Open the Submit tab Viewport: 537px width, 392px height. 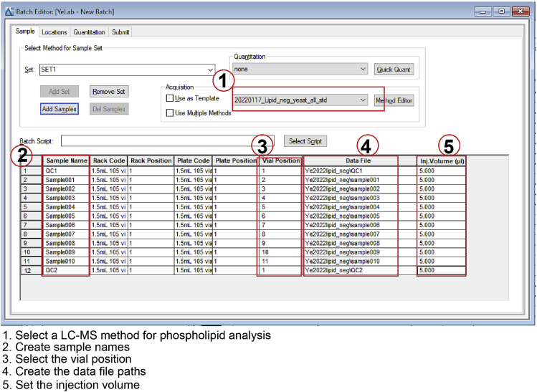120,32
